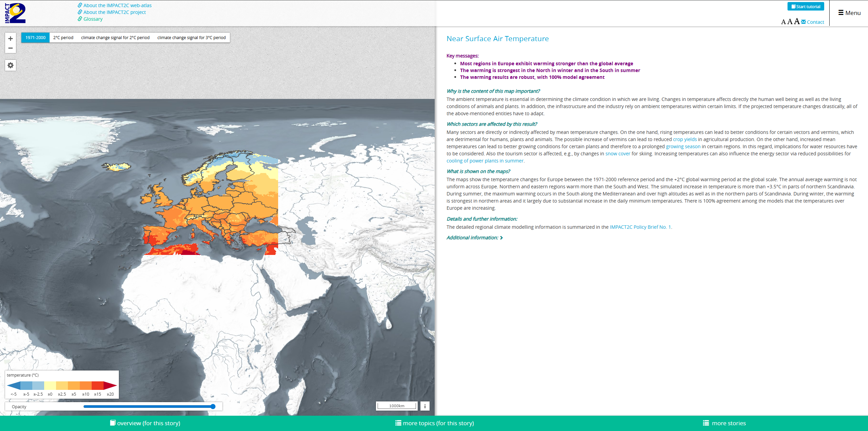Switch to the 2°C period tab
This screenshot has height=431, width=868.
pyautogui.click(x=63, y=38)
